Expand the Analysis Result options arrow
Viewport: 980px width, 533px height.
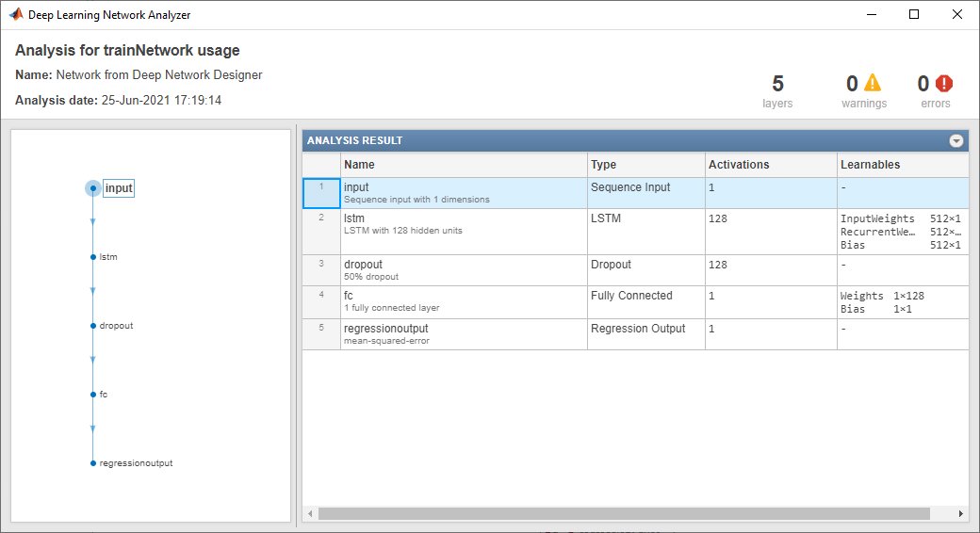click(956, 141)
